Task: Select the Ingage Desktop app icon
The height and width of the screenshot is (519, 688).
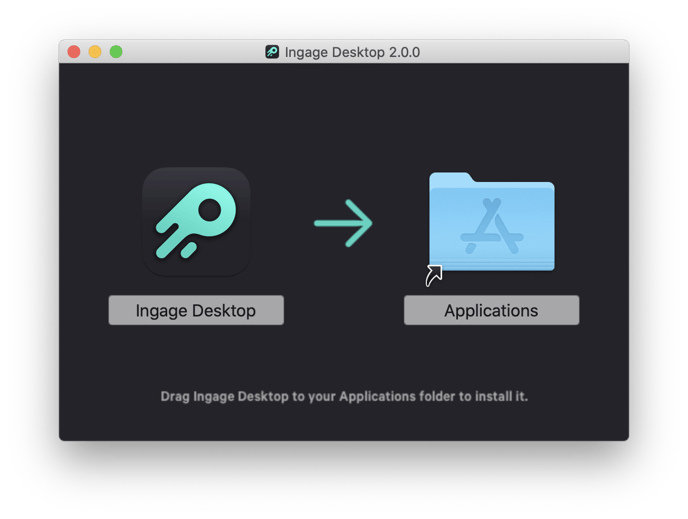Action: (x=196, y=222)
